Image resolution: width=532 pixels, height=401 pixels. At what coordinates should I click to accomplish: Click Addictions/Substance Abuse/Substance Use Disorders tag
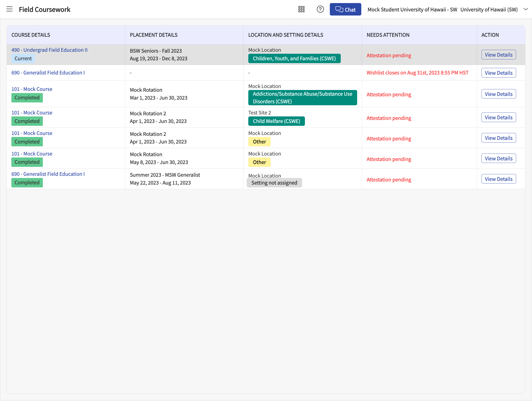coord(302,98)
